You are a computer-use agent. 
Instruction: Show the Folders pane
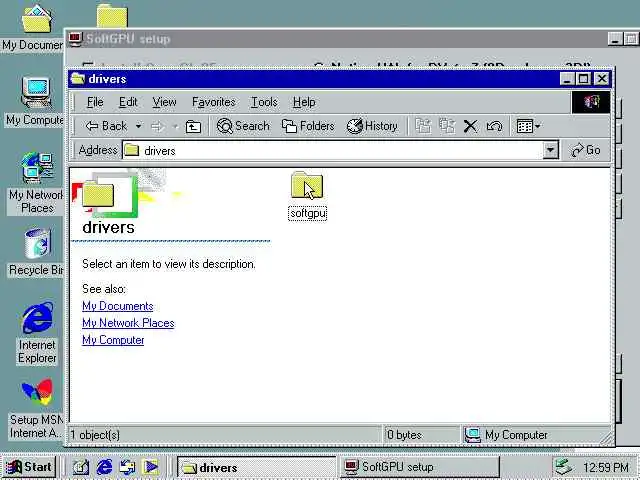(308, 126)
